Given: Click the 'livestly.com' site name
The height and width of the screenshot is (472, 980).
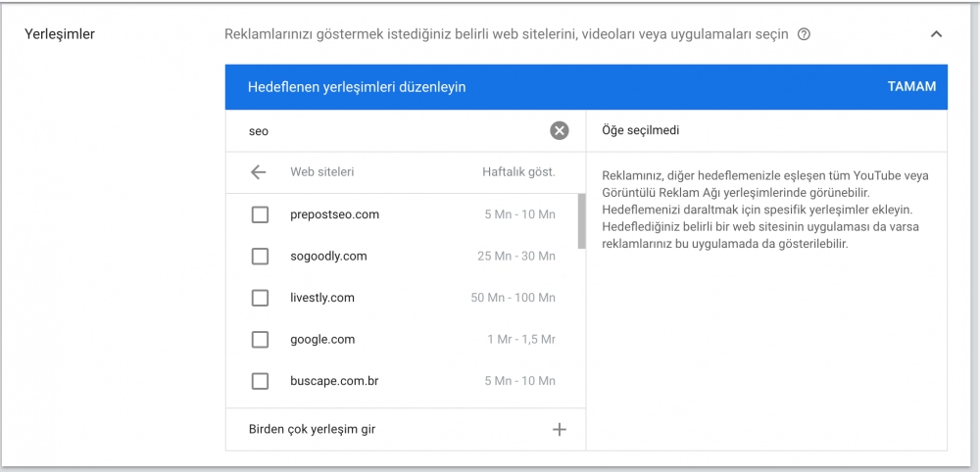Looking at the screenshot, I should (321, 298).
